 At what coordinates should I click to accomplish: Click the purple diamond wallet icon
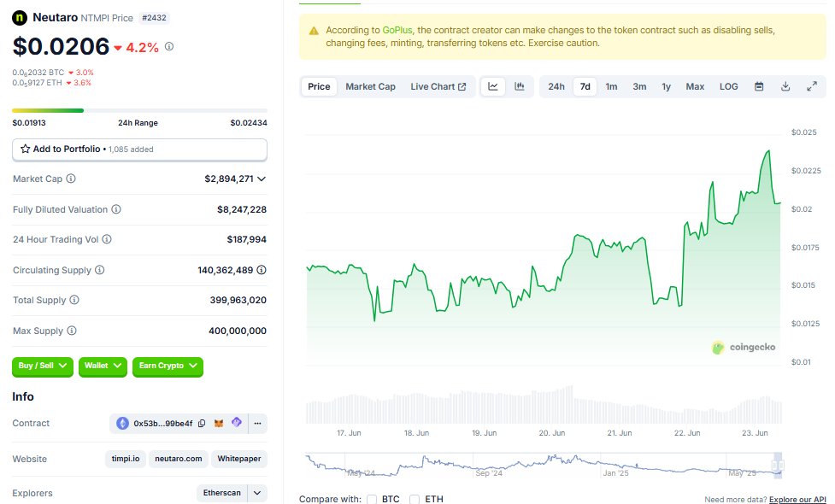coord(237,423)
